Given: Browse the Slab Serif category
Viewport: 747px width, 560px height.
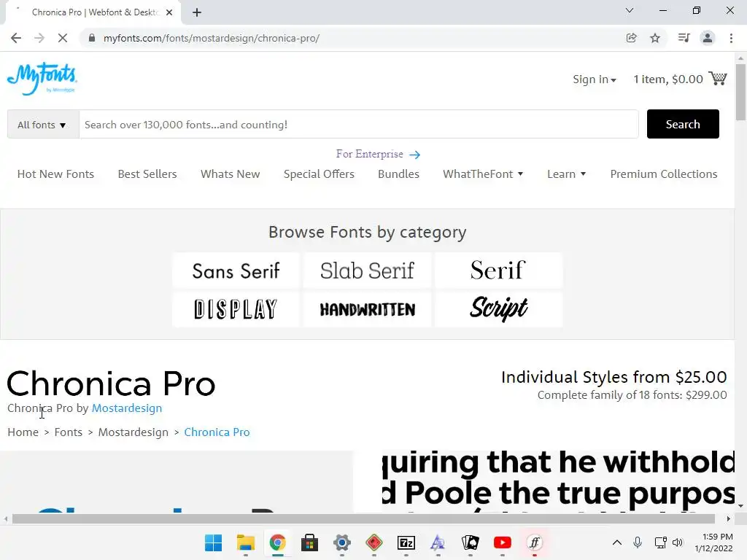Looking at the screenshot, I should tap(367, 271).
